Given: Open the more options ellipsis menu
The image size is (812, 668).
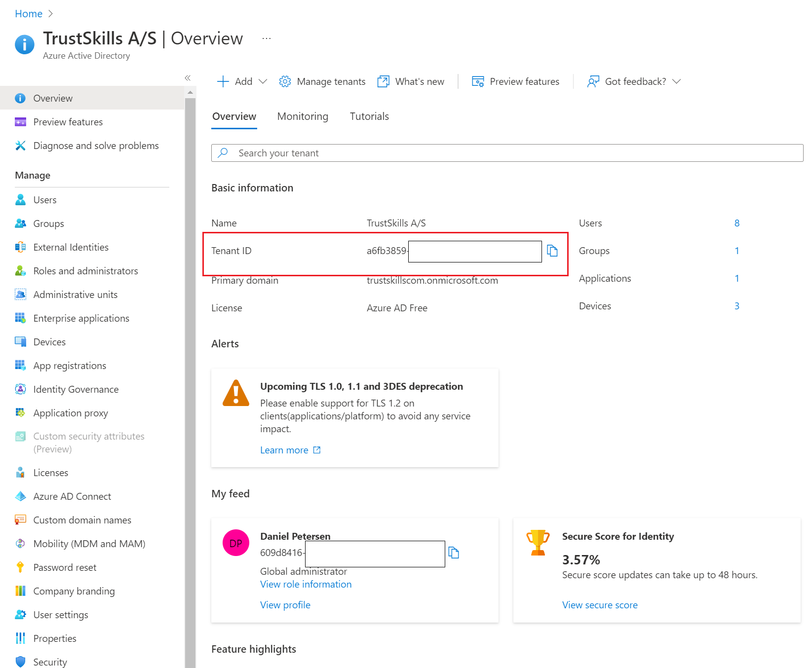Looking at the screenshot, I should 267,38.
